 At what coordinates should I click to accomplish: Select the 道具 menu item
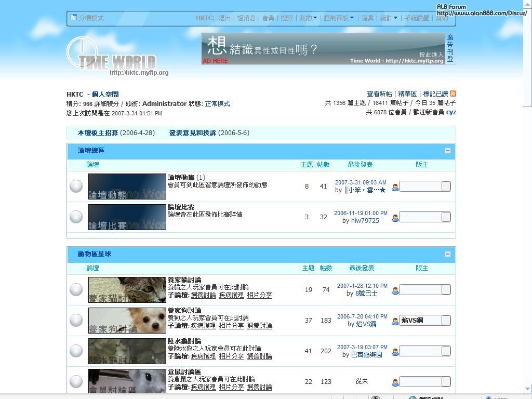coord(367,17)
